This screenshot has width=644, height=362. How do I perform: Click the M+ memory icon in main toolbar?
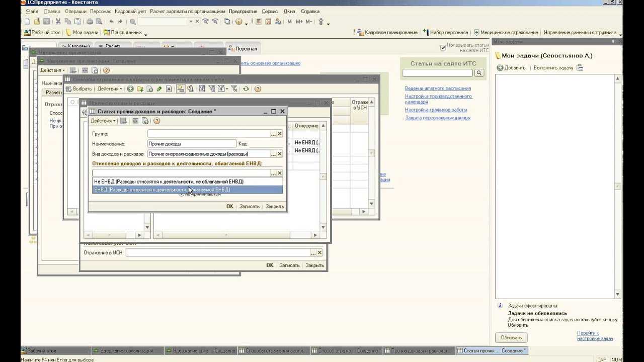click(299, 22)
